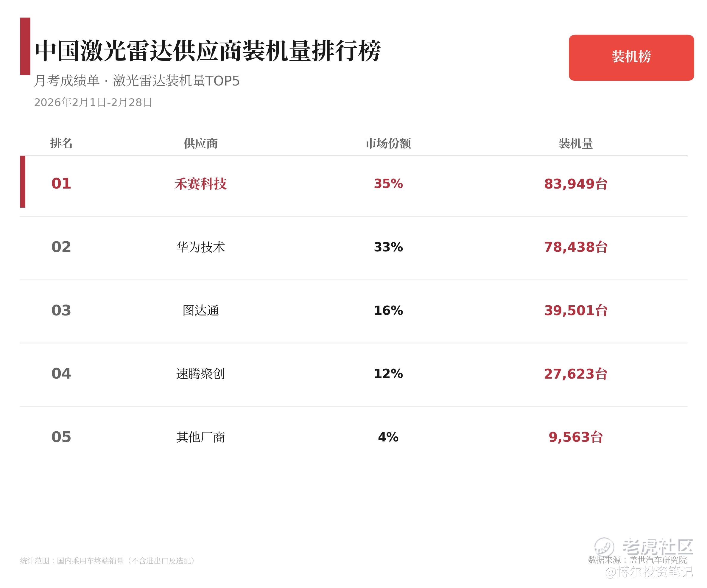Click the 市场份额 column header
This screenshot has width=707, height=588.
pyautogui.click(x=388, y=144)
